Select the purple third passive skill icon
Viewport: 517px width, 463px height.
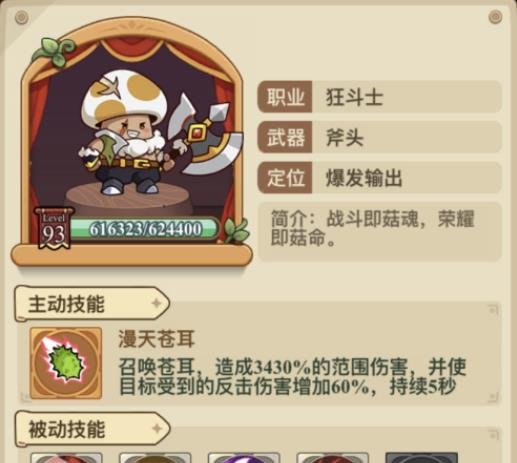coord(244,458)
